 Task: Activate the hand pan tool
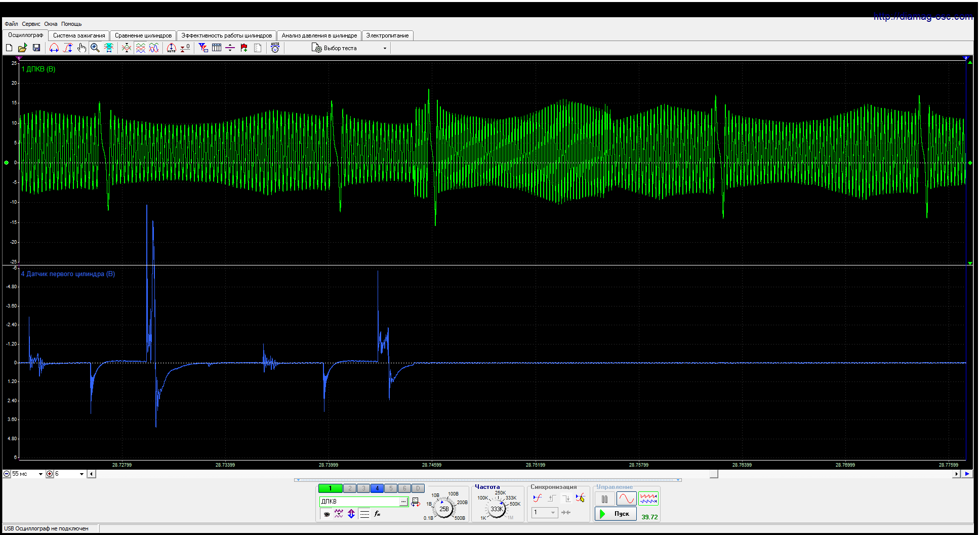click(81, 48)
